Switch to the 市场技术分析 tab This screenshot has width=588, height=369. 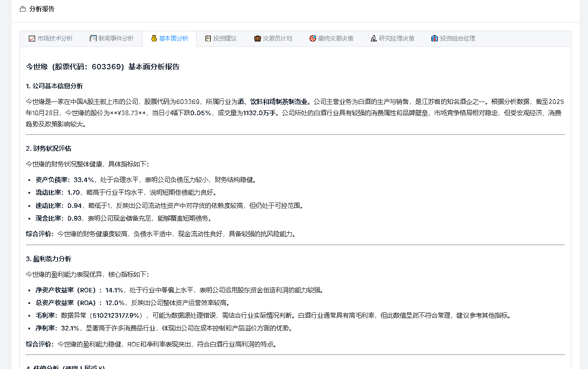(51, 39)
